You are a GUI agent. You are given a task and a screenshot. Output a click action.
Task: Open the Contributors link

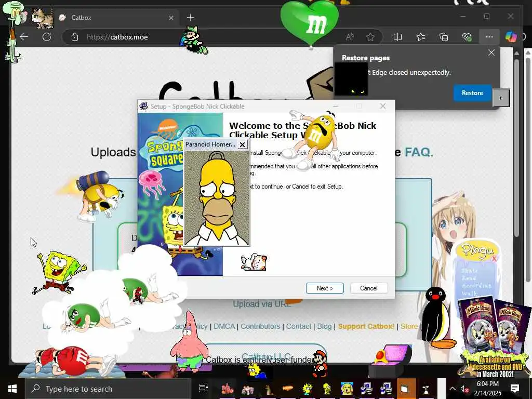point(260,326)
